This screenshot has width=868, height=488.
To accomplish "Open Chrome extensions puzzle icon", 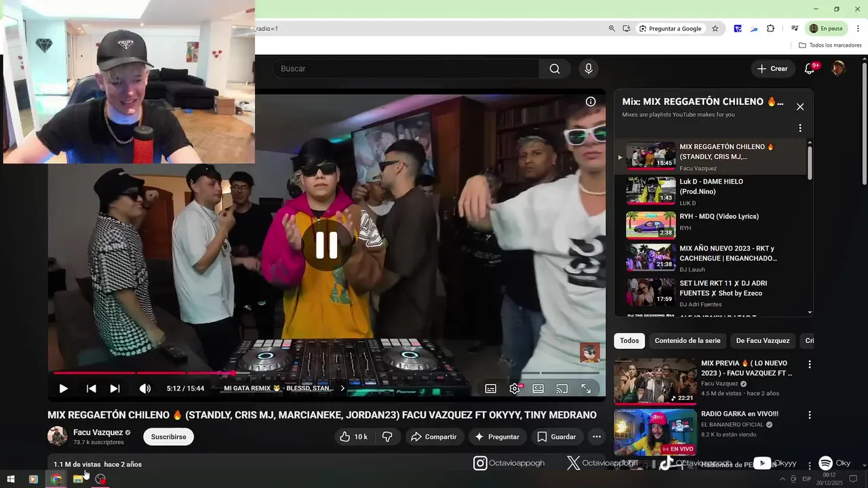I will [x=770, y=28].
